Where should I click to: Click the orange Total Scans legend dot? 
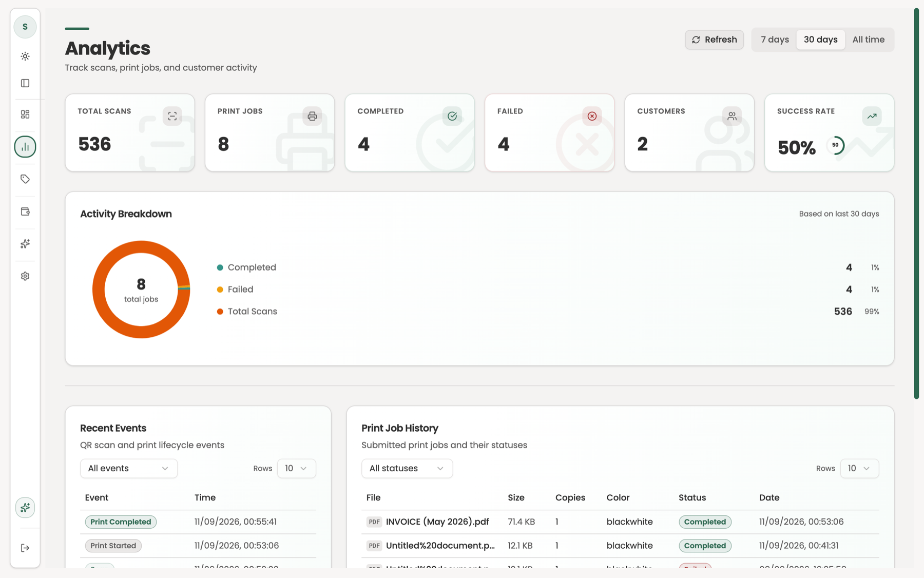click(x=220, y=312)
